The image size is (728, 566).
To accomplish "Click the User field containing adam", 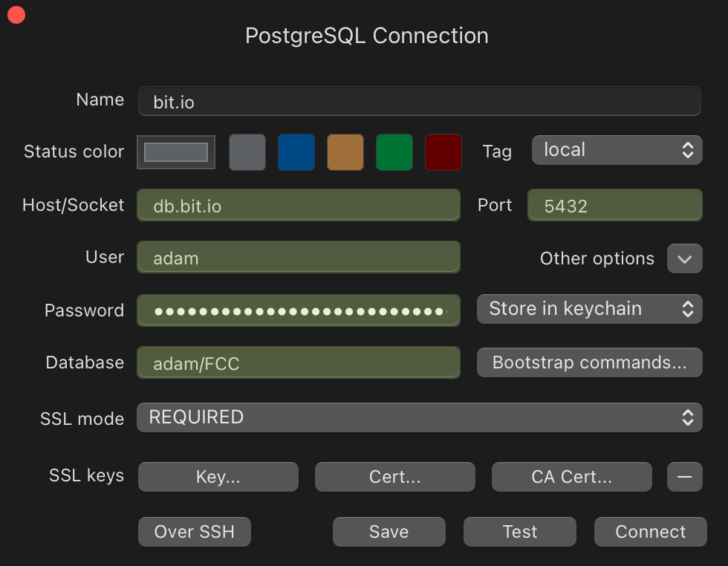I will coord(299,257).
